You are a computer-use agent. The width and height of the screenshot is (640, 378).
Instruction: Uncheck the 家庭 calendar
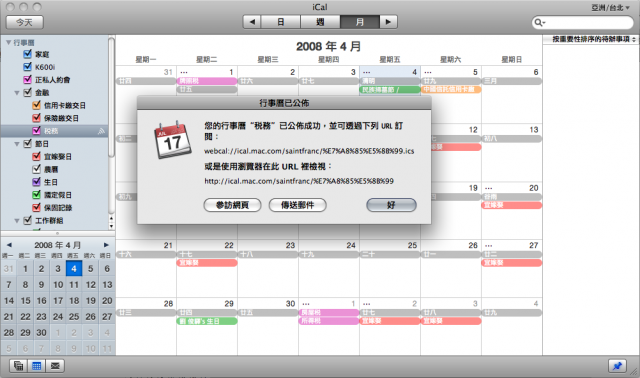click(x=28, y=54)
